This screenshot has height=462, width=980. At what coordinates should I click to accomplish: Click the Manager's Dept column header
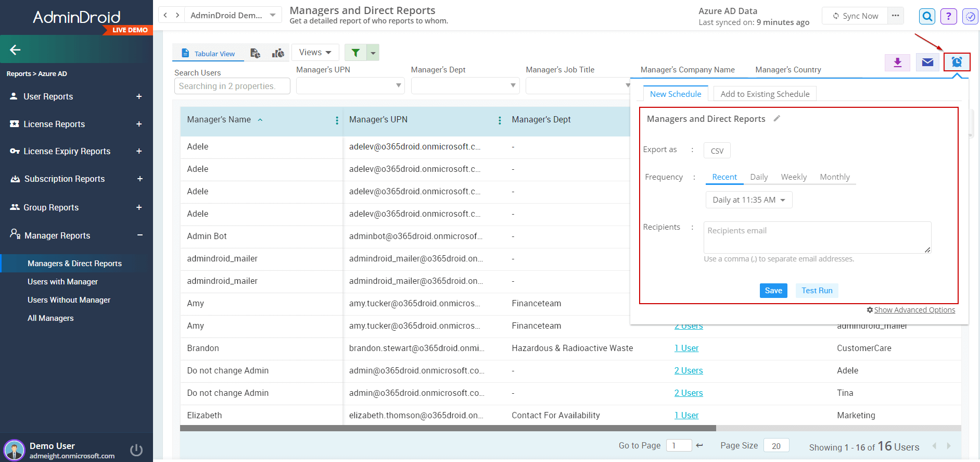541,120
